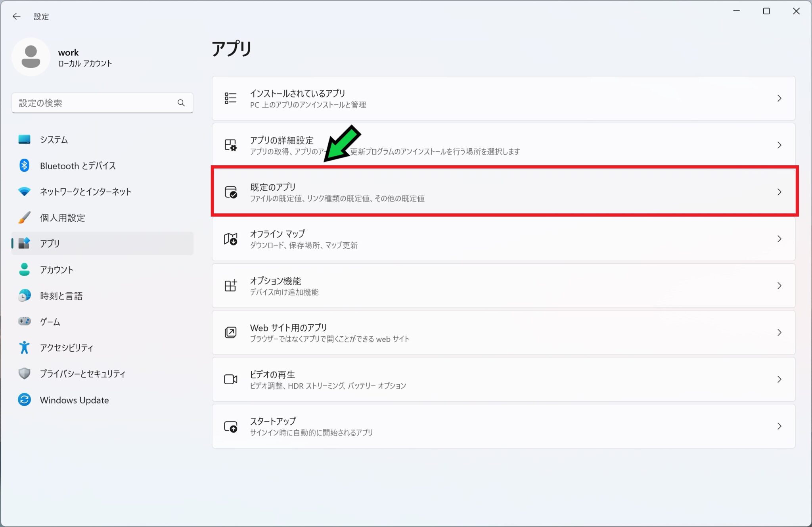Select the システム icon in the sidebar
Viewport: 812px width, 527px height.
(24, 140)
